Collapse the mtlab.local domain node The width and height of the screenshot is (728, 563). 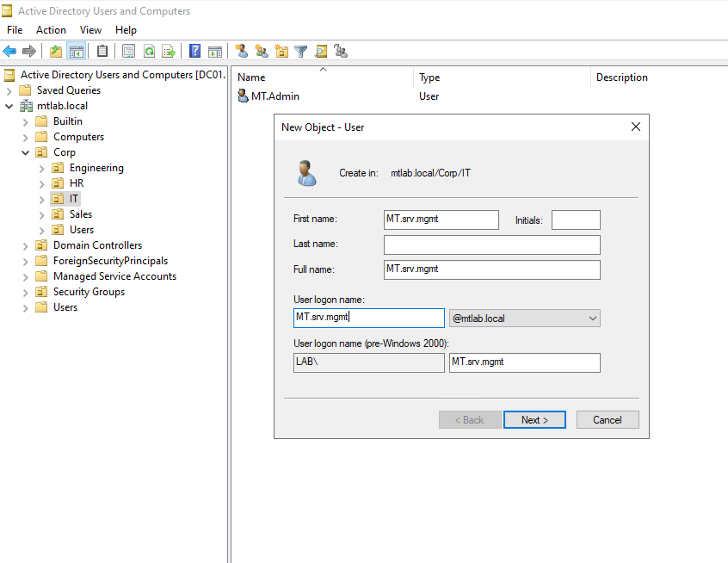click(x=9, y=106)
